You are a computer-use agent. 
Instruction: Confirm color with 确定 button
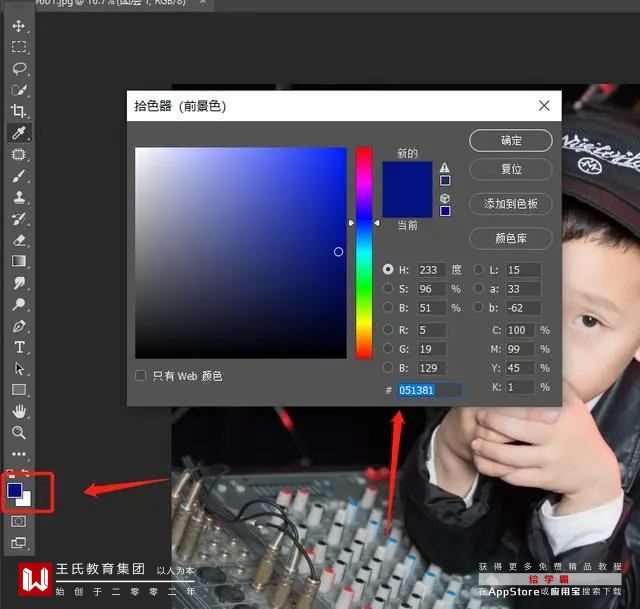pos(511,141)
